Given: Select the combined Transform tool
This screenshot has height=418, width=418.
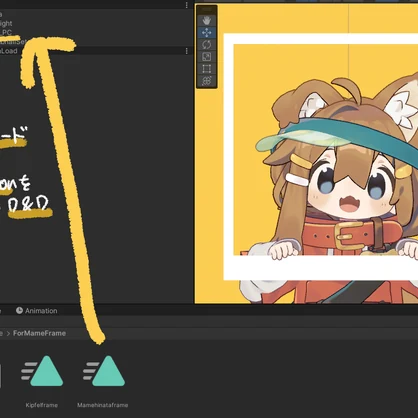Looking at the screenshot, I should [207, 81].
